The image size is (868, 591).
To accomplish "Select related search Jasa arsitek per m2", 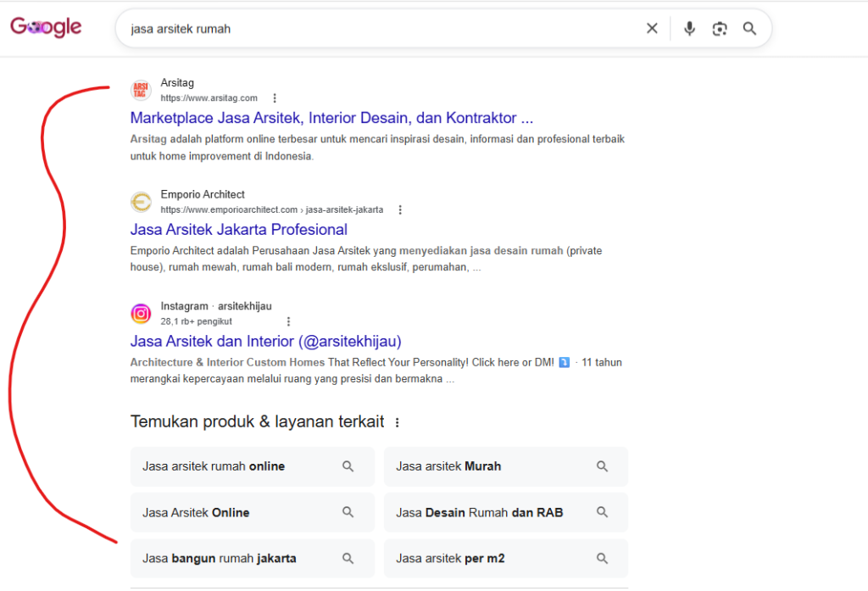I will tap(506, 558).
